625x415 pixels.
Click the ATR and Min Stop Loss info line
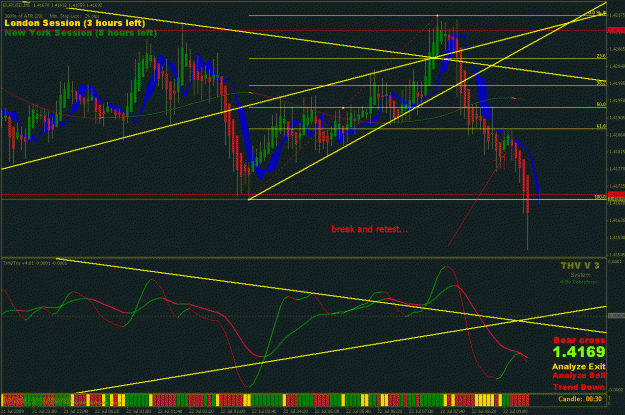[52, 16]
